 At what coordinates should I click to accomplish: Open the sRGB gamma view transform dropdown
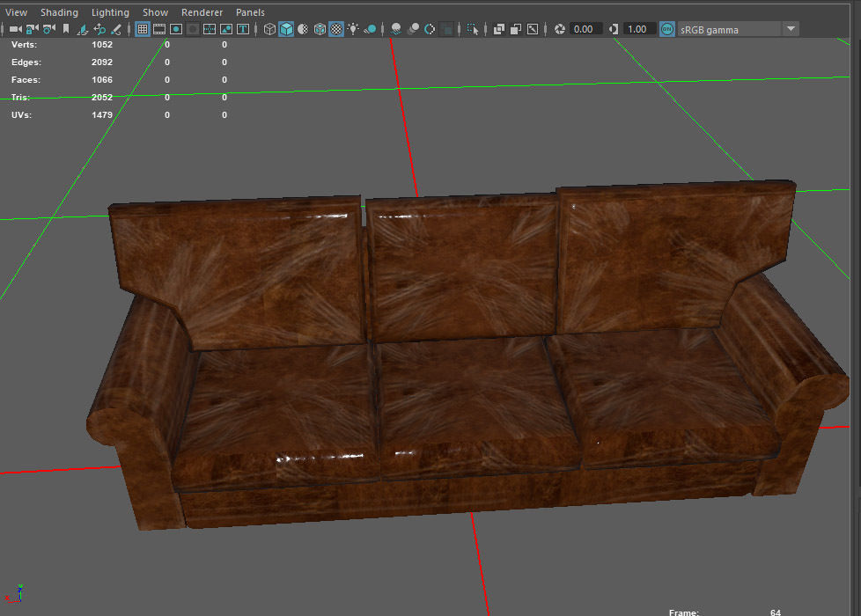point(738,29)
